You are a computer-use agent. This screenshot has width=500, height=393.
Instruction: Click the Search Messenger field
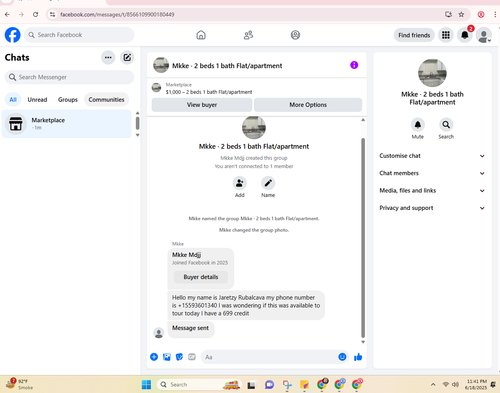point(69,77)
